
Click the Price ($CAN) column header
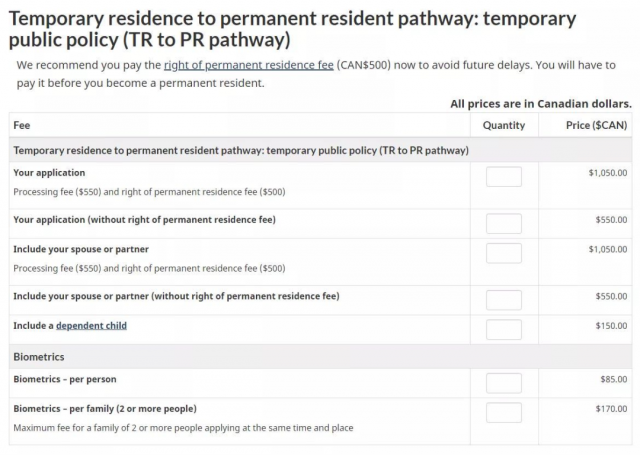click(x=597, y=125)
